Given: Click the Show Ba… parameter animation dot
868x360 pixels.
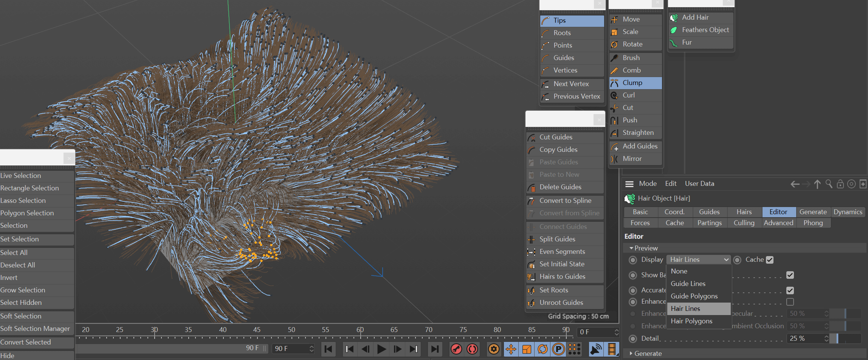Looking at the screenshot, I should (633, 275).
